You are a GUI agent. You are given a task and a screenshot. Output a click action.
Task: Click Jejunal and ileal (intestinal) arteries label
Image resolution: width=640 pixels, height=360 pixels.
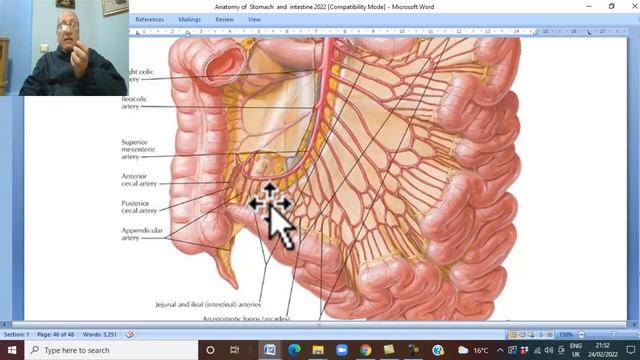tap(208, 304)
